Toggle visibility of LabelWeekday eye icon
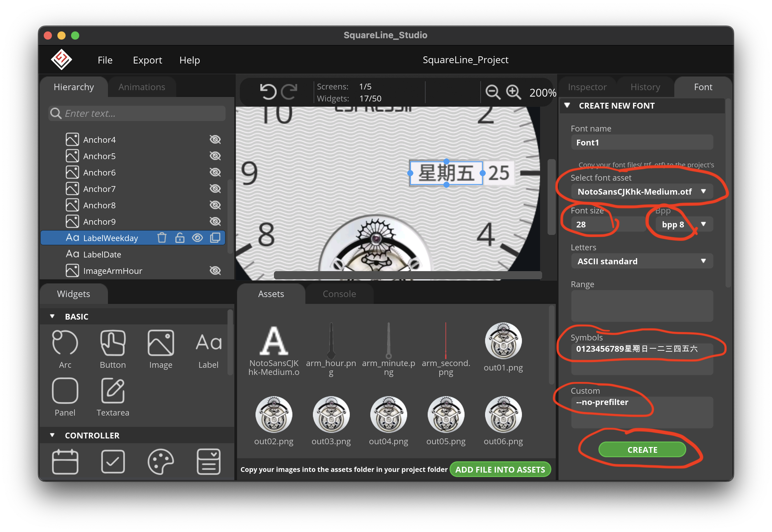The height and width of the screenshot is (532, 772). pos(197,238)
